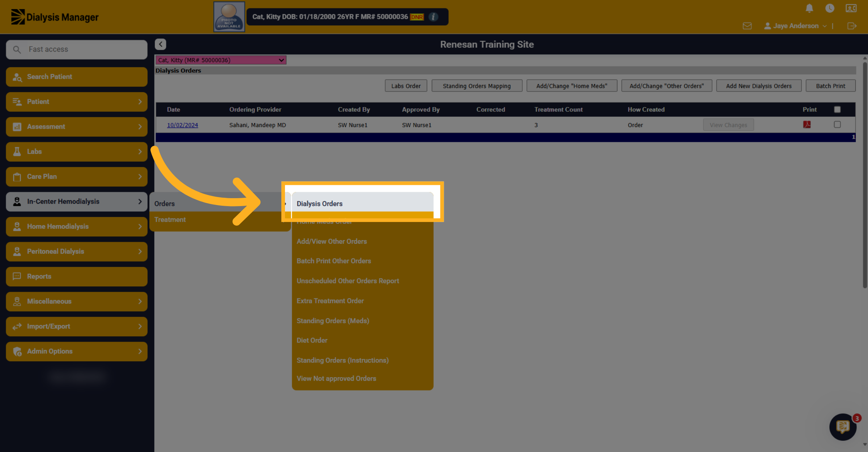Click the logout icon in header
The height and width of the screenshot is (452, 868).
tap(852, 26)
